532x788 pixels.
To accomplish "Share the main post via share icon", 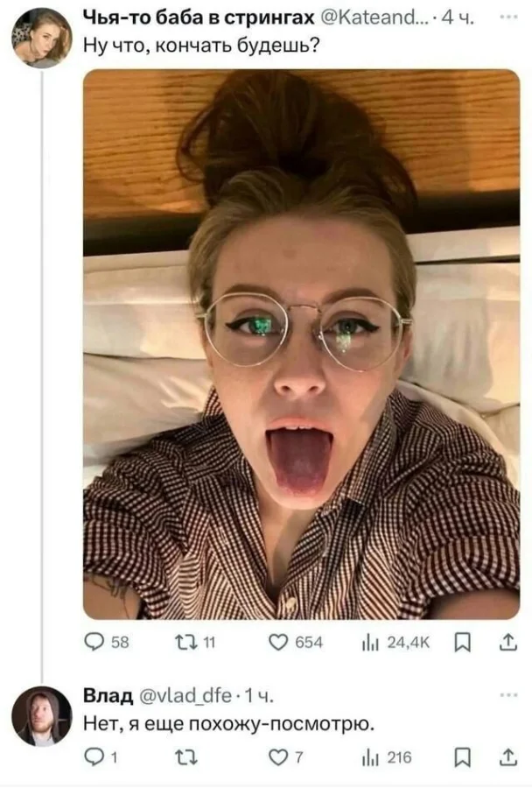I will point(507,643).
